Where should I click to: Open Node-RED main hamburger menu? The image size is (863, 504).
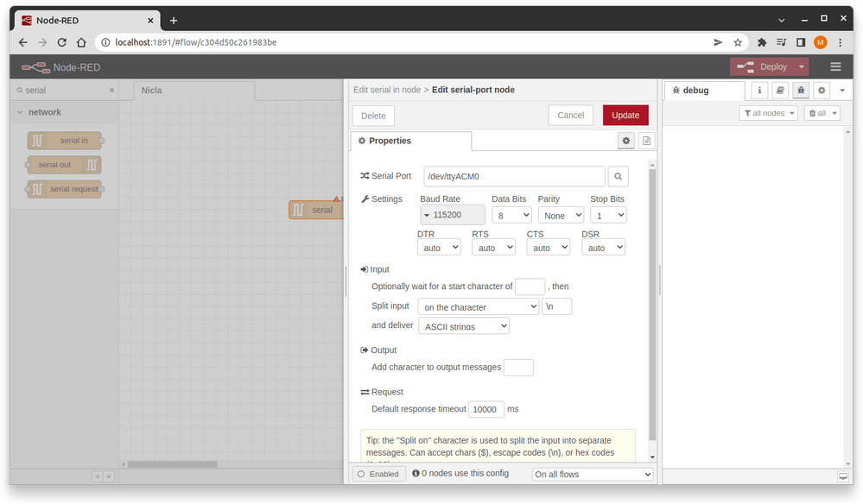835,67
